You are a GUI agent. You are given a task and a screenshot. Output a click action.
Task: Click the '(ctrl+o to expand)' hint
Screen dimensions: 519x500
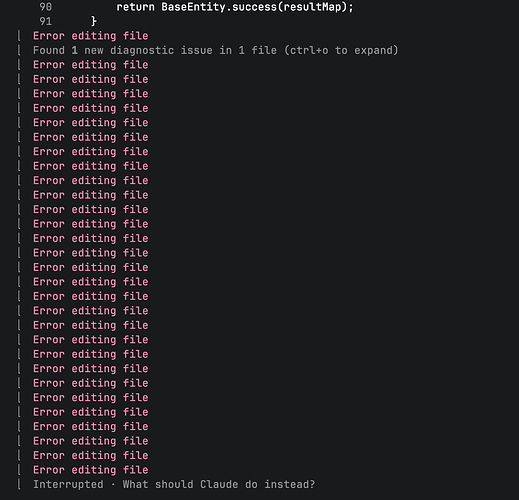341,50
